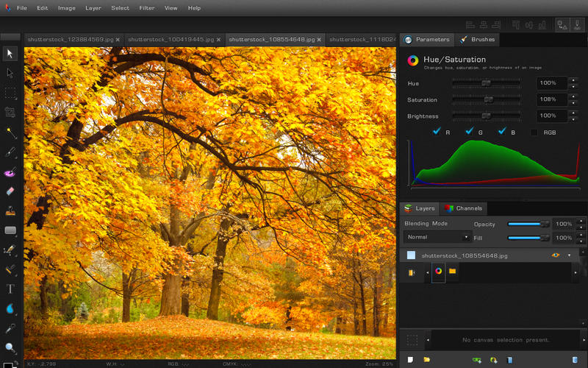The height and width of the screenshot is (368, 588).
Task: Select the Text tool
Action: click(x=10, y=289)
